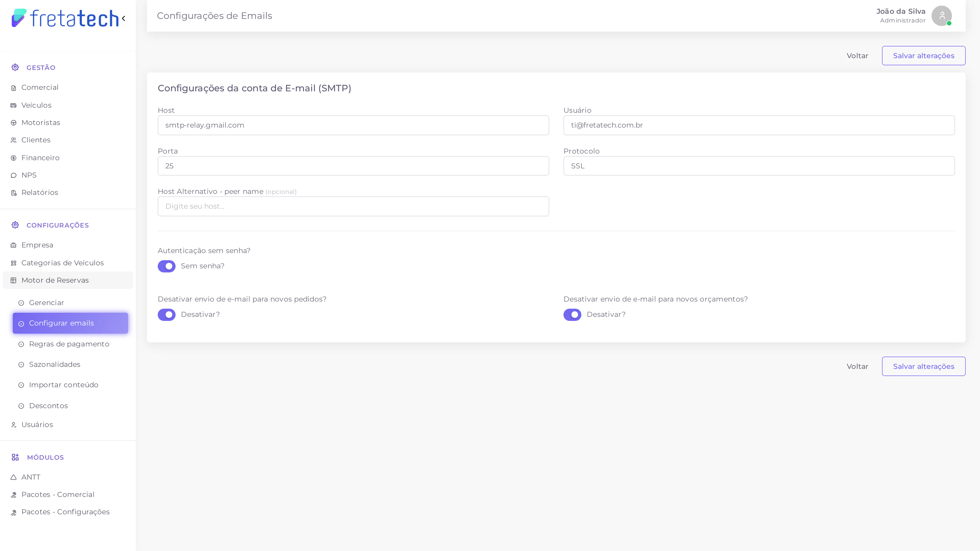The image size is (980, 551).
Task: Disable the 'Sem senha?' toggle
Action: 167,266
